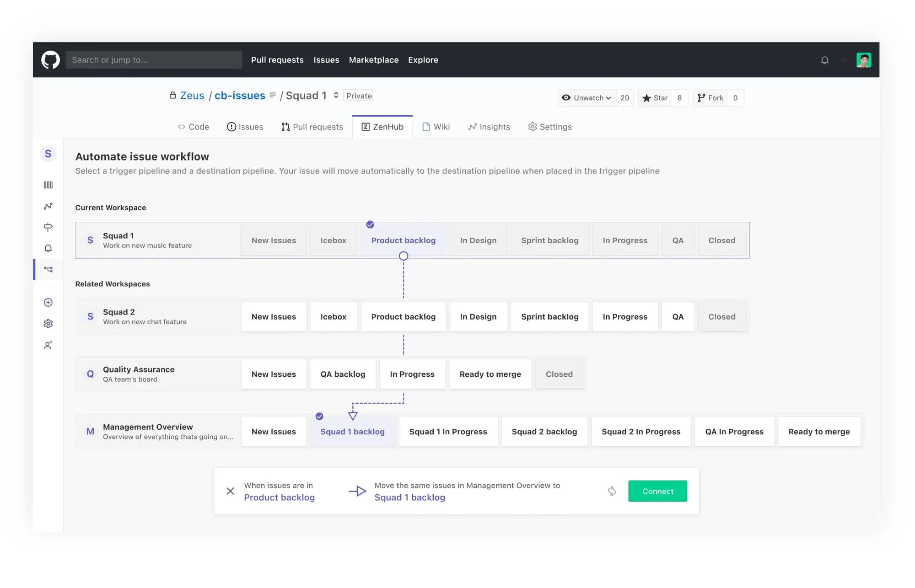This screenshot has height=588, width=915.
Task: Dismiss the connection bar with X
Action: pyautogui.click(x=231, y=491)
